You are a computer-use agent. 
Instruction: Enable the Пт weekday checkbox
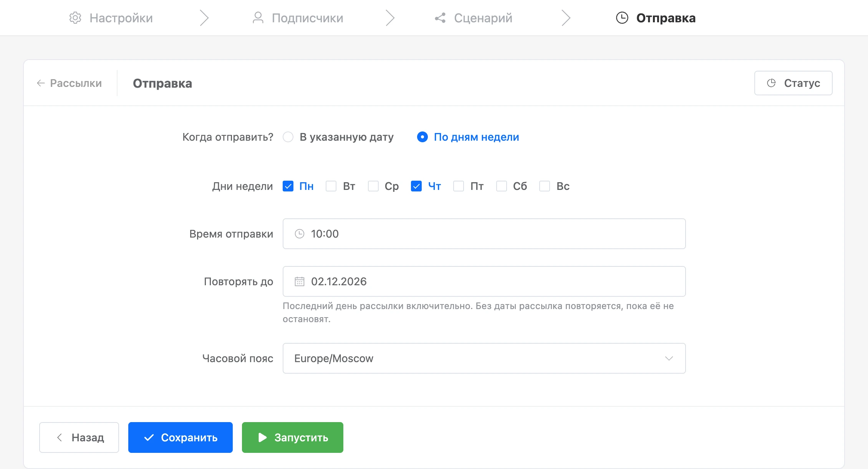point(459,186)
